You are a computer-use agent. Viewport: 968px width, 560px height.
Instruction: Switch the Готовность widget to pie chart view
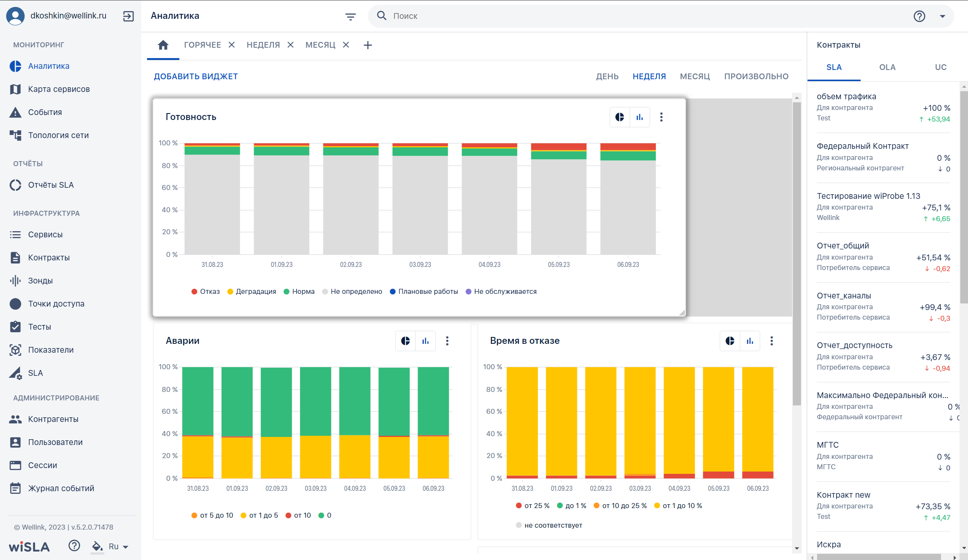tap(620, 117)
